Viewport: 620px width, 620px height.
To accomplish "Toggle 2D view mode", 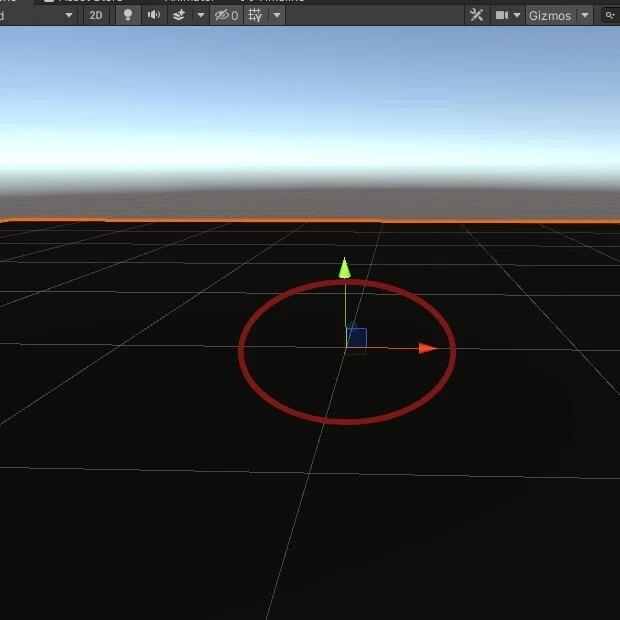I will point(96,15).
